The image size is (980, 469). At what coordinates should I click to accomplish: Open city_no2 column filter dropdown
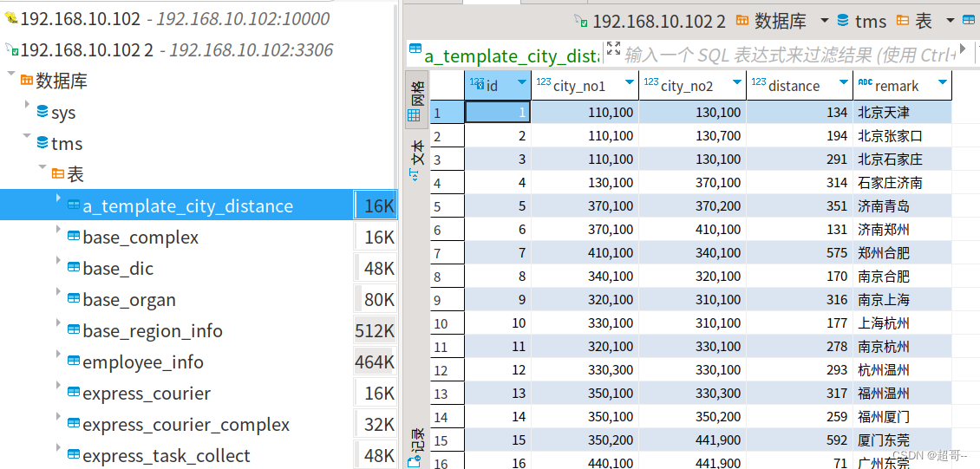pos(737,82)
